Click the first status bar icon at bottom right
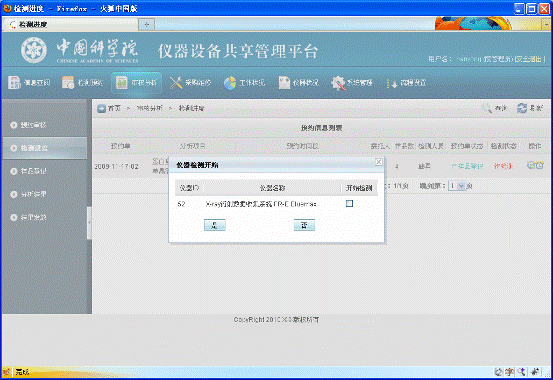Screen dimensions: 553x380 pyautogui.click(x=498, y=372)
